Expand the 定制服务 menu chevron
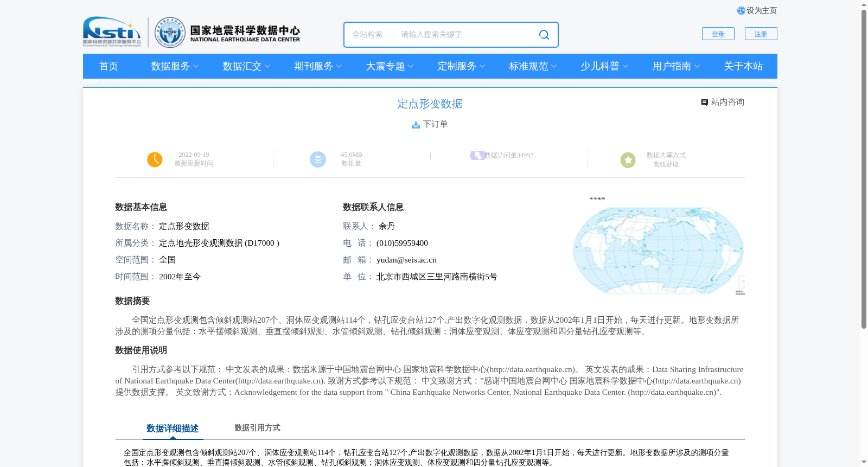 (x=482, y=67)
